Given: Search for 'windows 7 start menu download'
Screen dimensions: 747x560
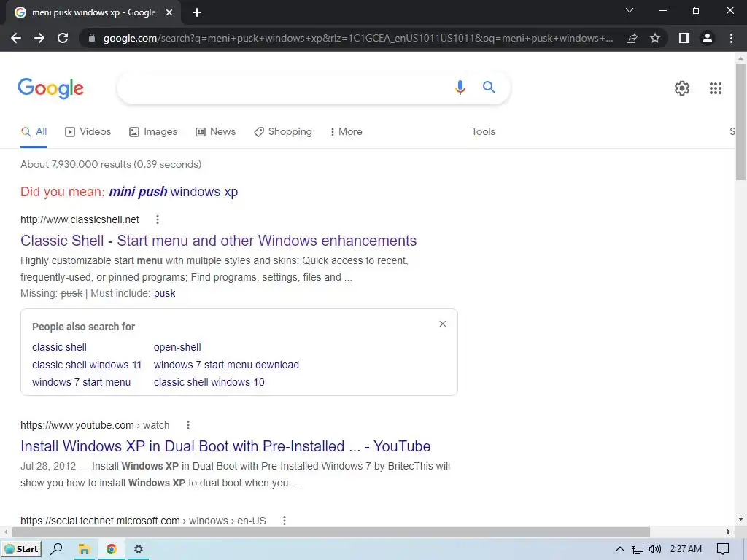Looking at the screenshot, I should [226, 365].
